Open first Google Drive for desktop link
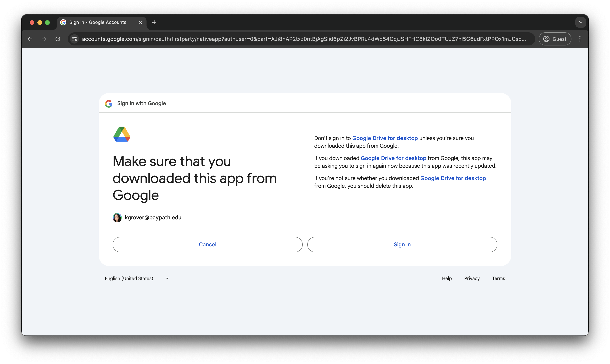This screenshot has height=364, width=610. tap(385, 138)
